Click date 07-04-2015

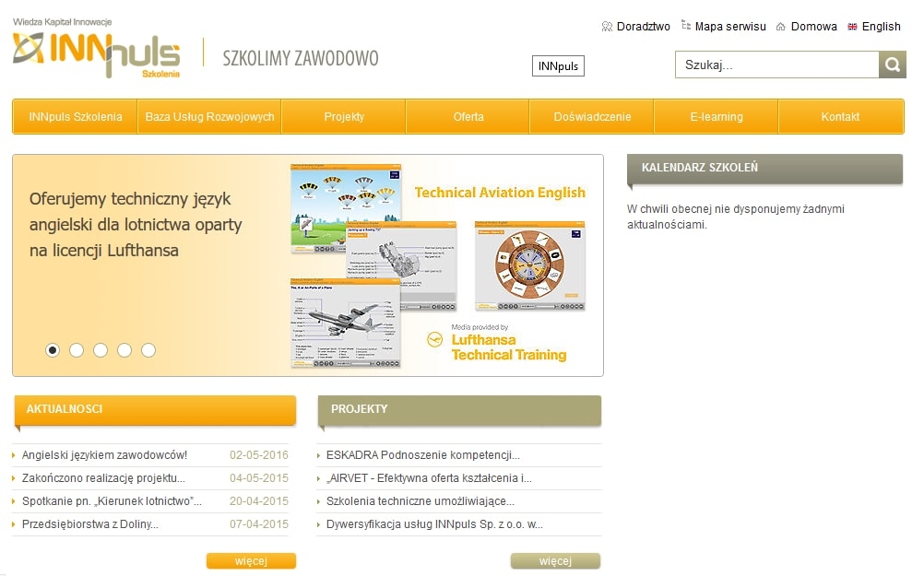point(259,523)
